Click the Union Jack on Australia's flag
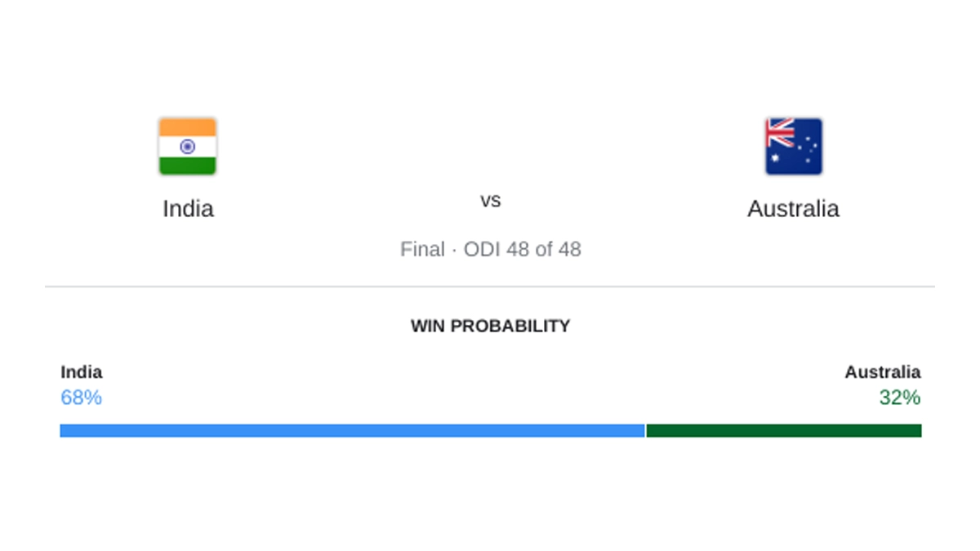 (x=780, y=132)
